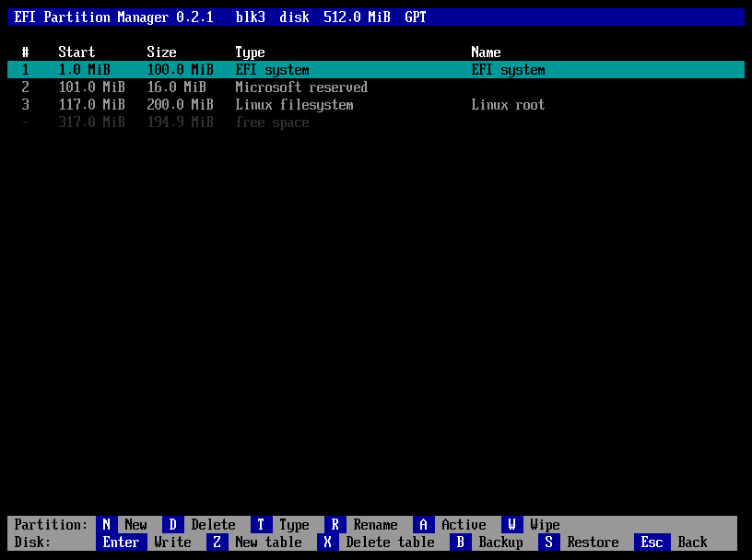Image resolution: width=752 pixels, height=560 pixels.
Task: Click the 194.9 MiB free space size
Action: 181,122
